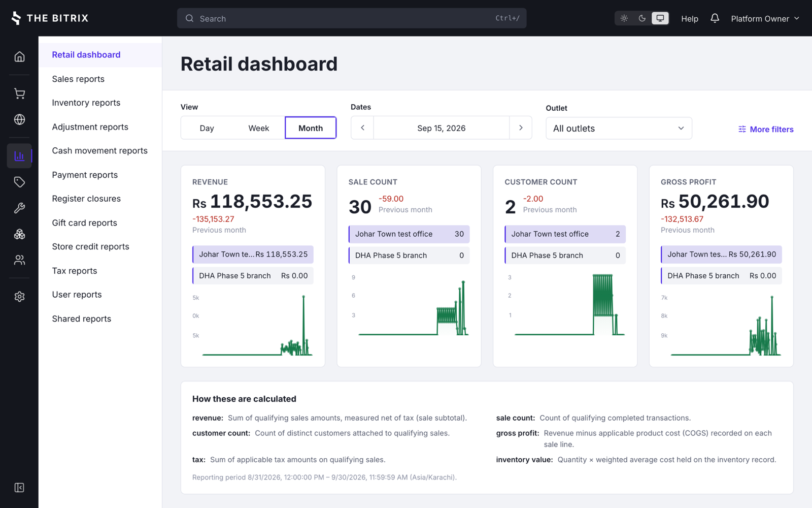Focus the Search field
The image size is (812, 508).
point(352,18)
